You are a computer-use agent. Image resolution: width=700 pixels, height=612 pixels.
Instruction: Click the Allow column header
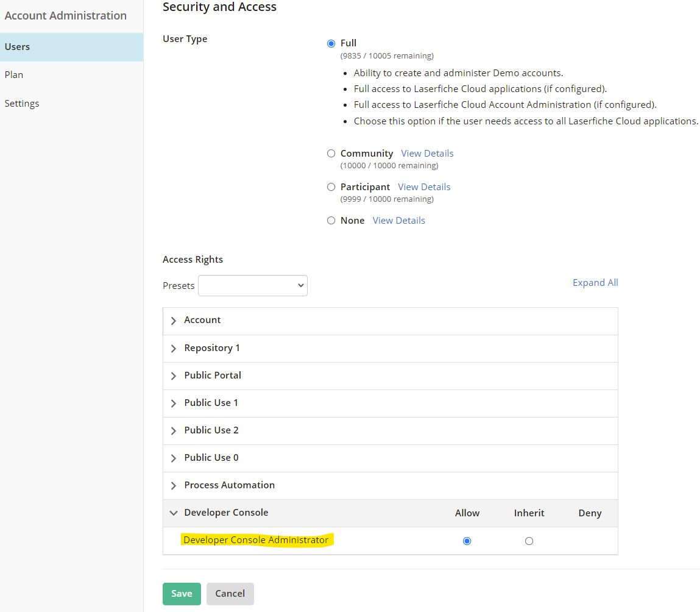point(467,513)
